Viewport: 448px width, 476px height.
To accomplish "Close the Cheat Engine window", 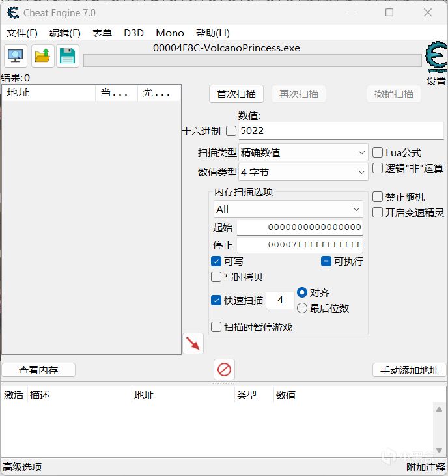I will (428, 12).
